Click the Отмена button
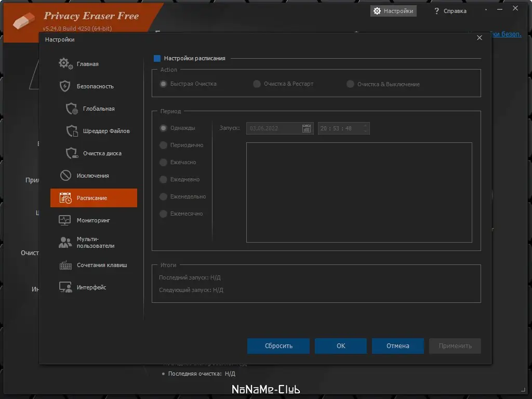Screen dimensions: 532x399 tap(397, 345)
